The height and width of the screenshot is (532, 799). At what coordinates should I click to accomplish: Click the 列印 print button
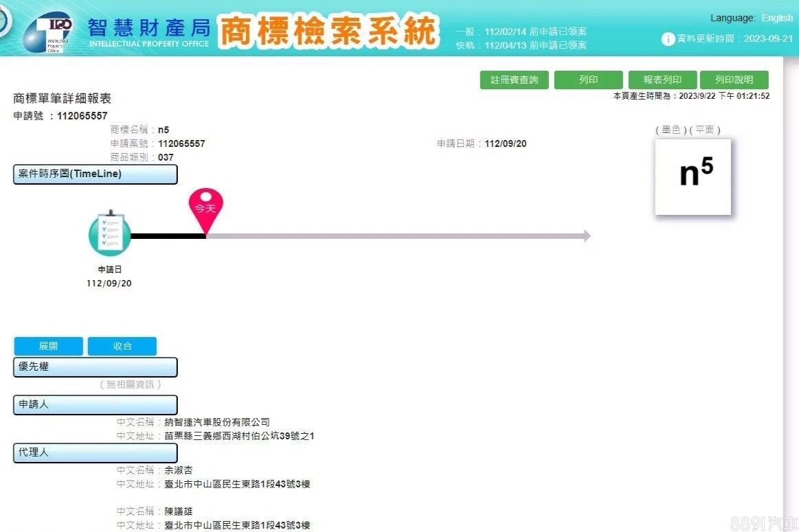[588, 80]
